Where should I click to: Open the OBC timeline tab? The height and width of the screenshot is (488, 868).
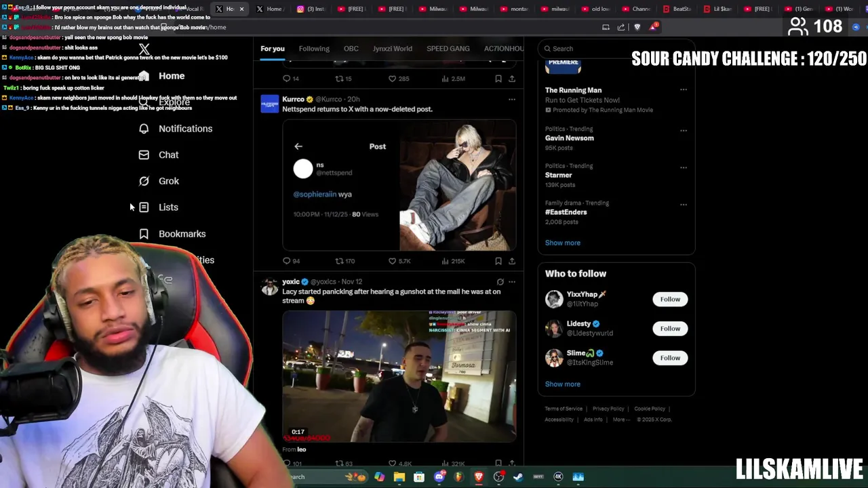(351, 49)
